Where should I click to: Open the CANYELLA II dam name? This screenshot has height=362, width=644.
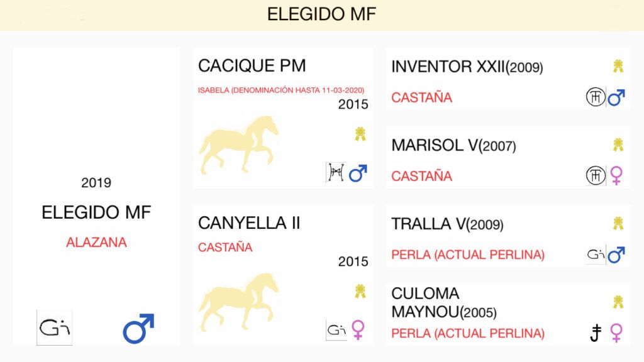coord(249,223)
